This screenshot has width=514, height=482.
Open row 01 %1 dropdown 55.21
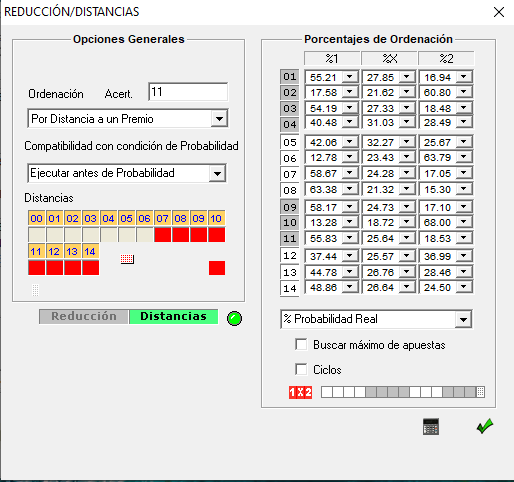(349, 77)
